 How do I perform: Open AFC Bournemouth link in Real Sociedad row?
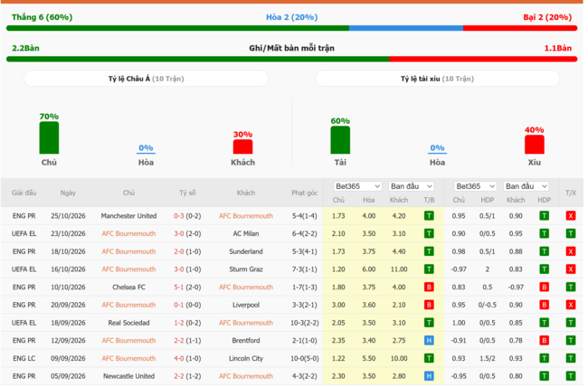tap(248, 325)
